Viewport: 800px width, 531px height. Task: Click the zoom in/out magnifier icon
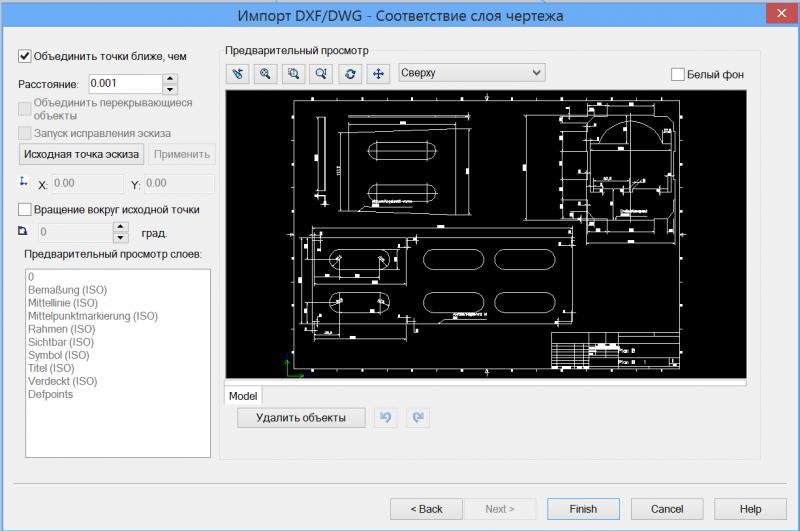tap(265, 73)
